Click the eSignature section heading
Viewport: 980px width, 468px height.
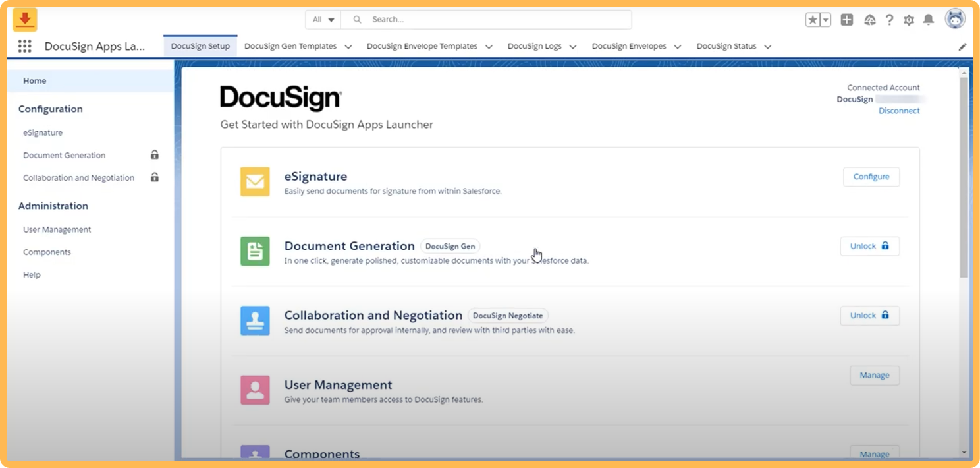(315, 177)
